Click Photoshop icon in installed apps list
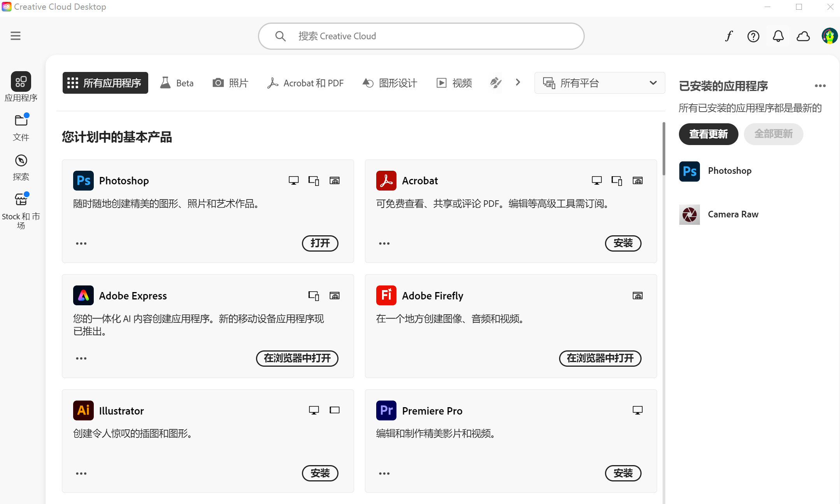Viewport: 840px width, 504px height. (689, 171)
